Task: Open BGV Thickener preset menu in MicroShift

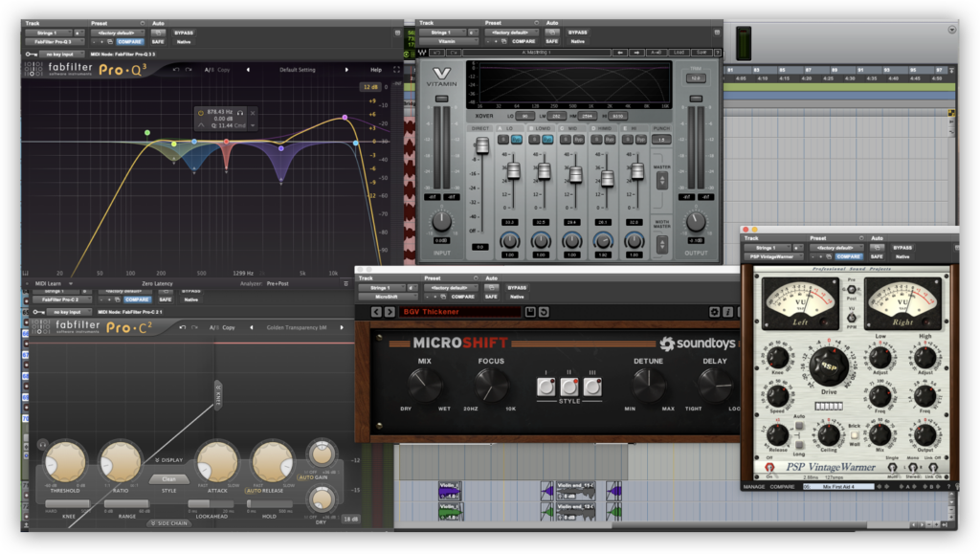Action: pos(460,312)
